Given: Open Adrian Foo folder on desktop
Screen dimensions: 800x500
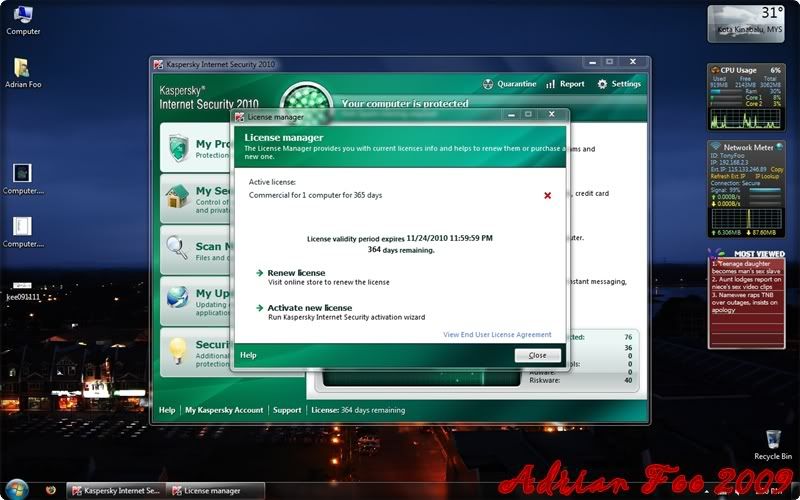Looking at the screenshot, I should tap(23, 73).
